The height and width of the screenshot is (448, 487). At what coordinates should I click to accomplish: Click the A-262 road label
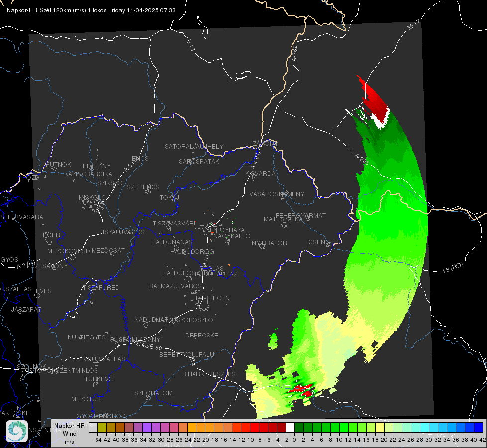point(295,53)
